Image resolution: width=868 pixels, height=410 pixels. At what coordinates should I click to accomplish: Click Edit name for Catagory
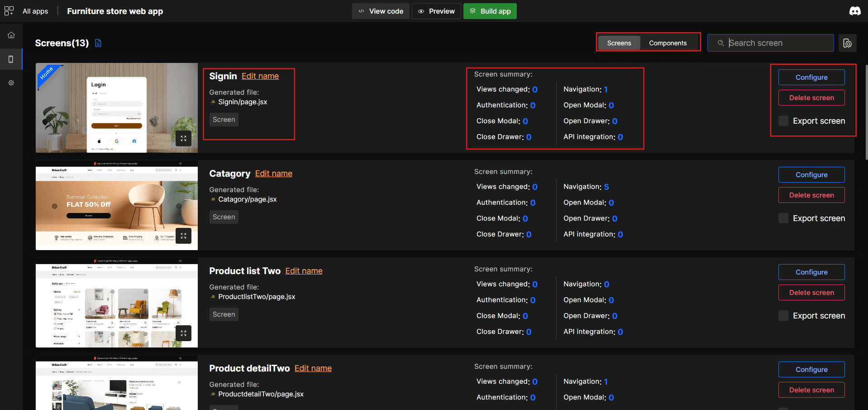[274, 174]
